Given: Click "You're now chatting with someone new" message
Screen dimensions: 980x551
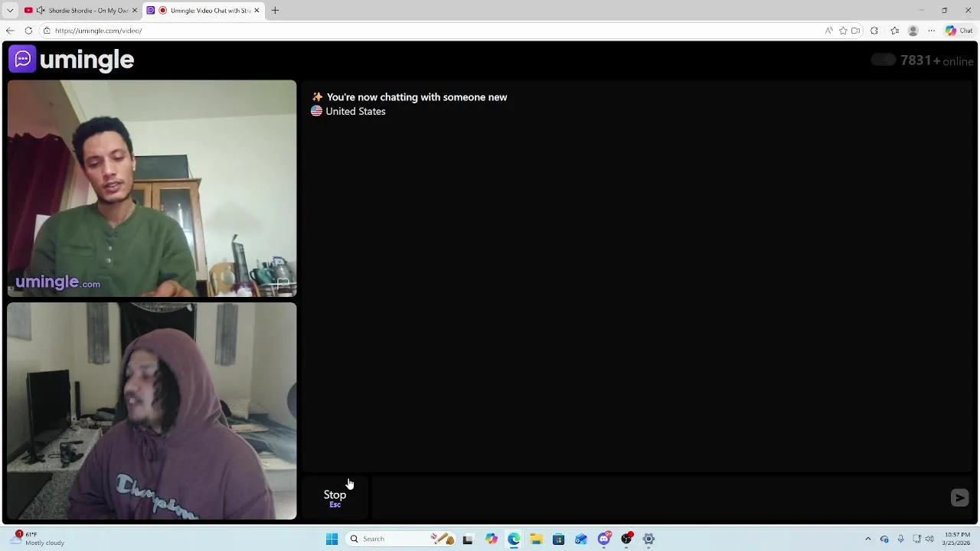Looking at the screenshot, I should [x=416, y=97].
